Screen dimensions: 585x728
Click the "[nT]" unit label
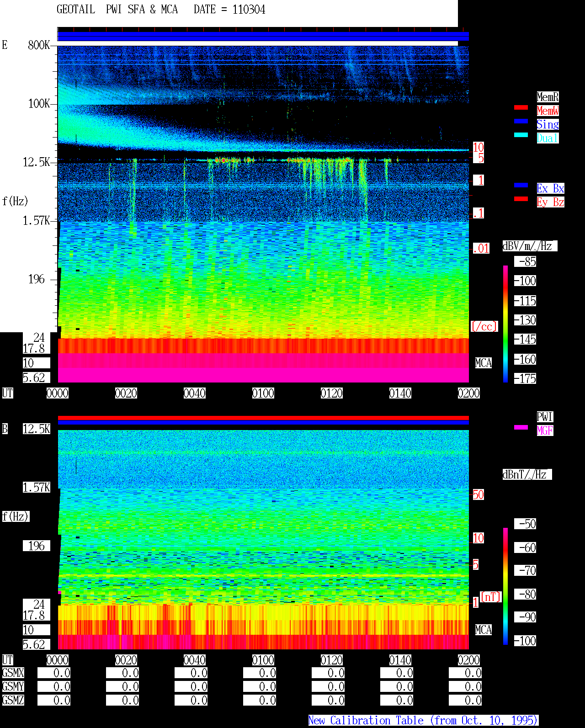[491, 597]
